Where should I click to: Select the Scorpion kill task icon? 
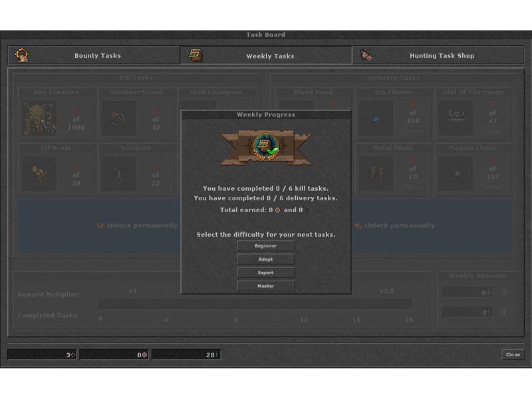tap(119, 174)
